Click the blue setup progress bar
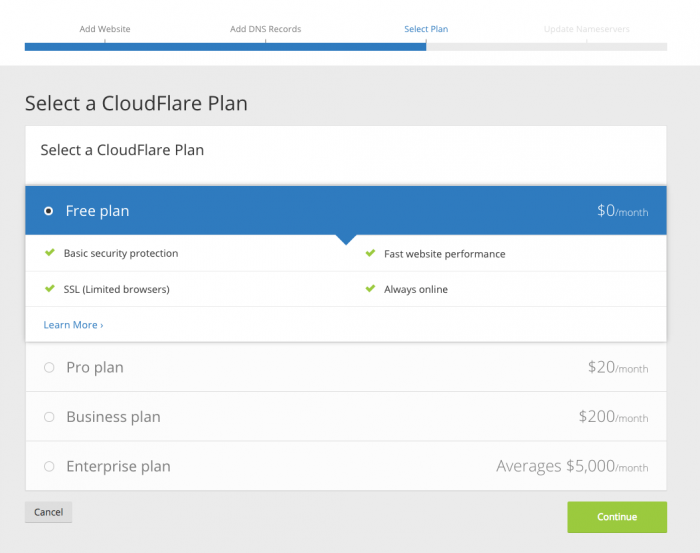700x553 pixels. [x=225, y=47]
